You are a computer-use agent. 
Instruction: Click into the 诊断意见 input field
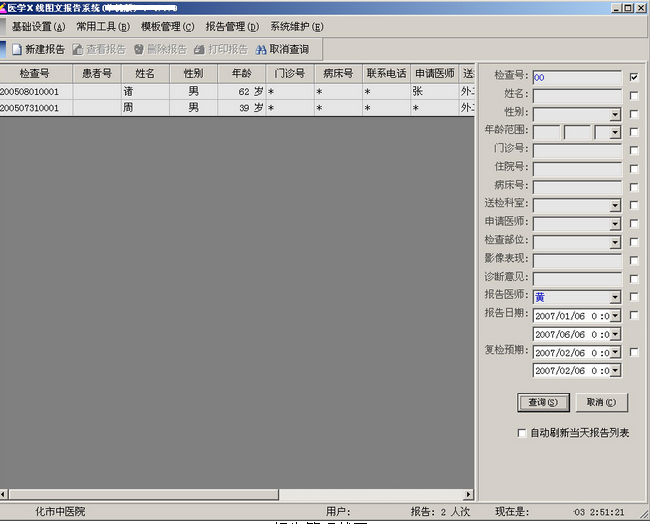577,279
